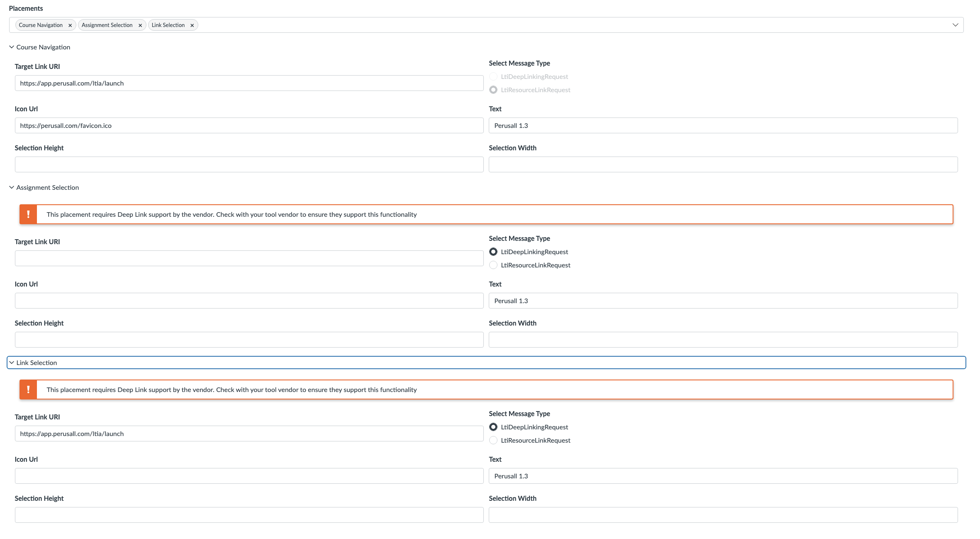Remove the Assignment Selection placement tag
The height and width of the screenshot is (539, 980).
141,25
